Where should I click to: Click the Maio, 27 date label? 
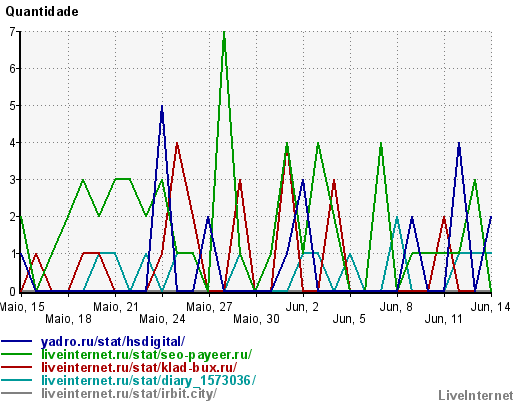tap(209, 307)
